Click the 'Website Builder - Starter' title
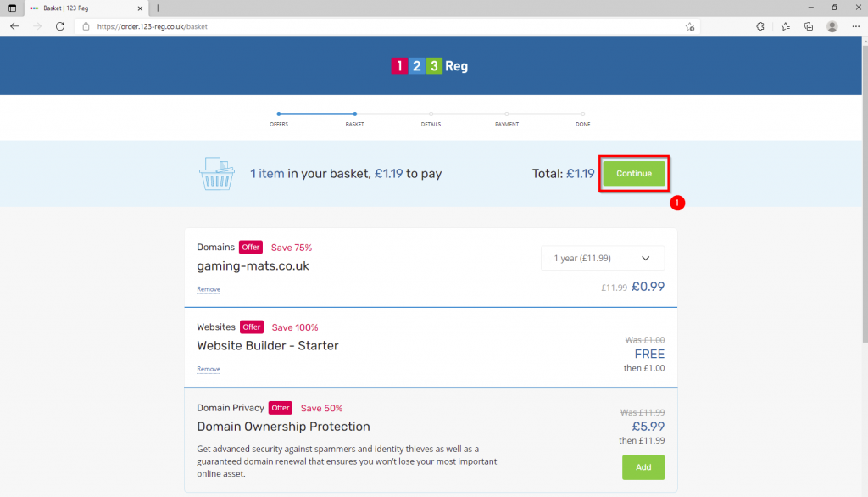 point(268,346)
